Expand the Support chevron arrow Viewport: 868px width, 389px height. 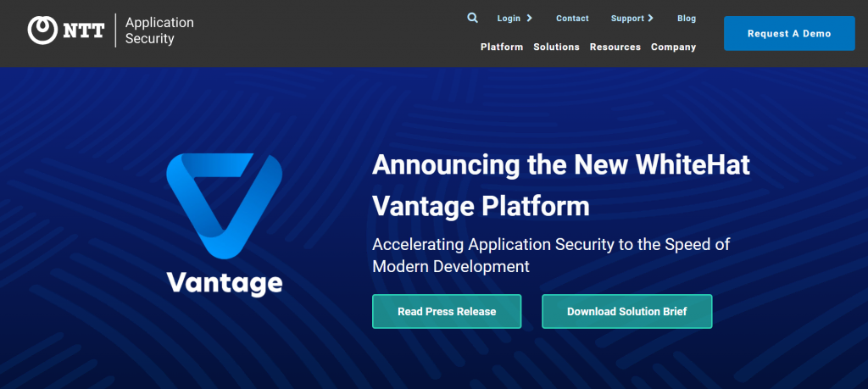651,18
